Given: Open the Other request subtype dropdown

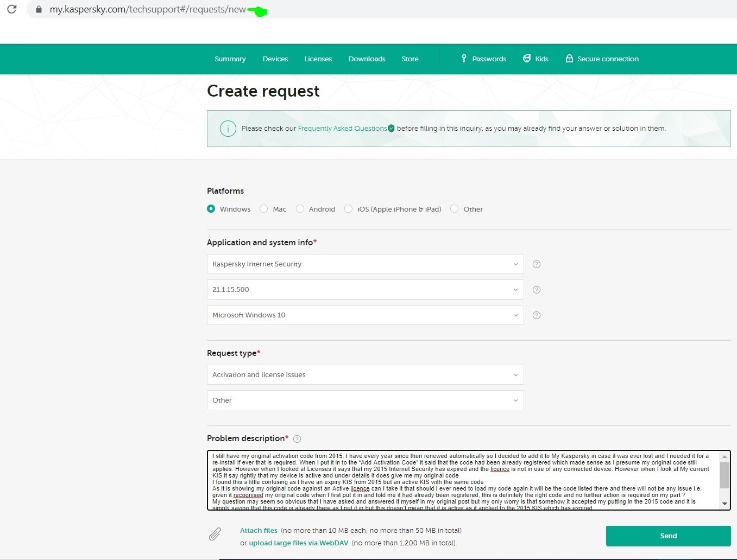Looking at the screenshot, I should point(365,400).
